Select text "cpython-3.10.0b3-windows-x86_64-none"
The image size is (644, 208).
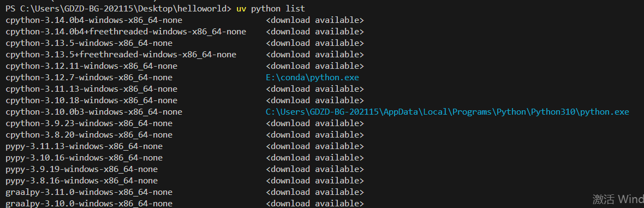click(x=94, y=112)
